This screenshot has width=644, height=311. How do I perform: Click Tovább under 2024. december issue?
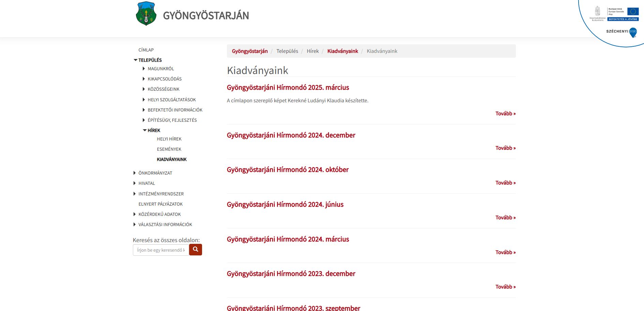506,148
